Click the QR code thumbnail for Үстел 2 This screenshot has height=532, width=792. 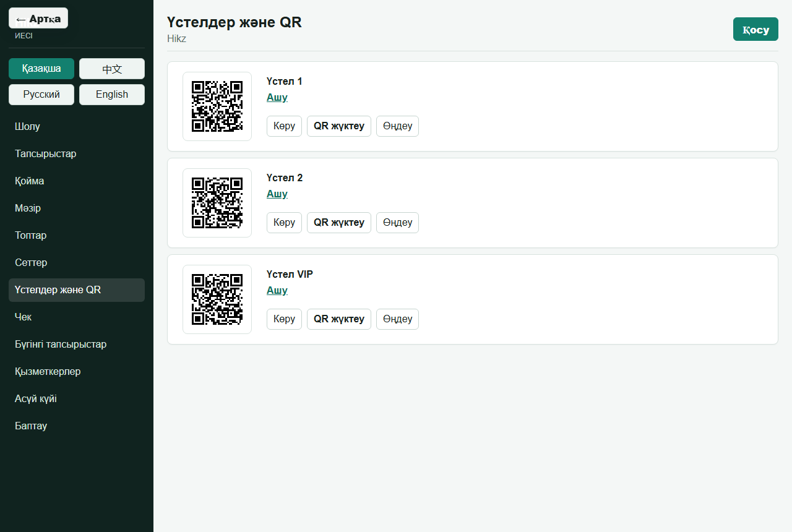217,203
